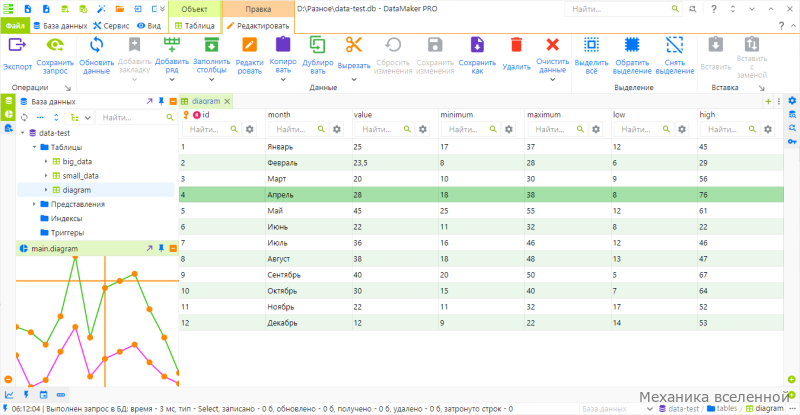Select all with Выделить всё icon
800x415 pixels.
click(591, 45)
